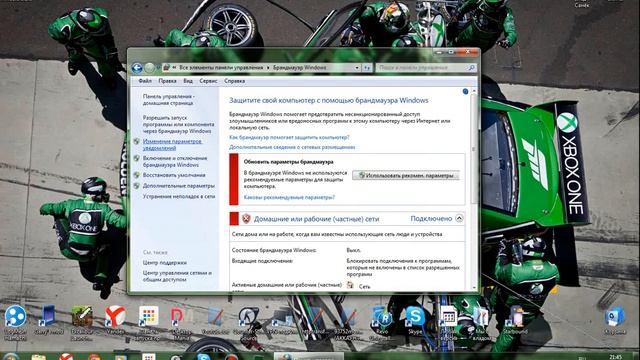Screen dimensions: 640x360
Task: Click the red shield icon for private networks
Action: click(x=246, y=219)
